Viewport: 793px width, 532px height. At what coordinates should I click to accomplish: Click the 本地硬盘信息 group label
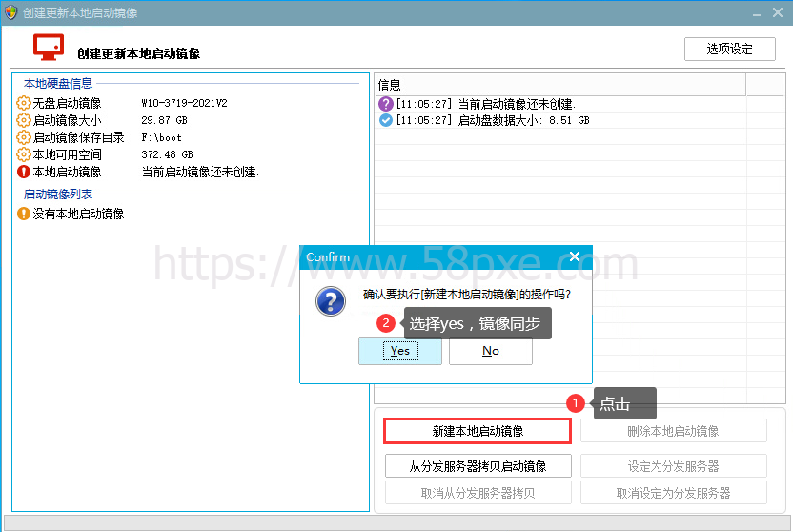point(57,84)
